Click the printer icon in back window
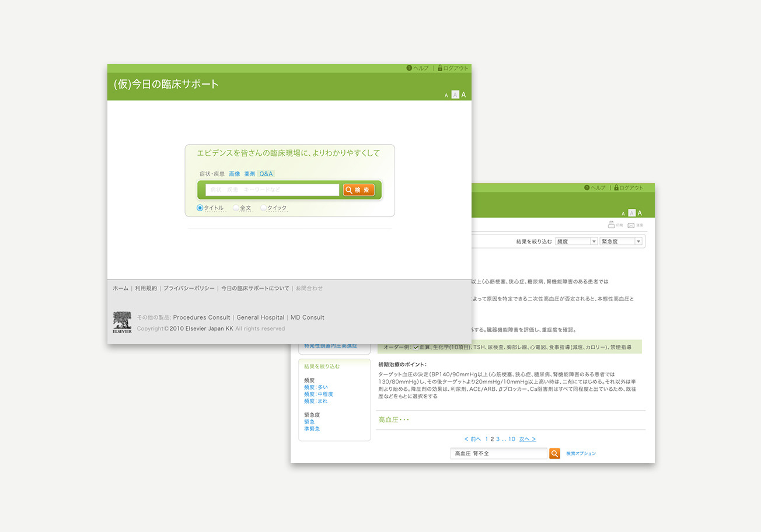Image resolution: width=761 pixels, height=532 pixels. [x=611, y=225]
